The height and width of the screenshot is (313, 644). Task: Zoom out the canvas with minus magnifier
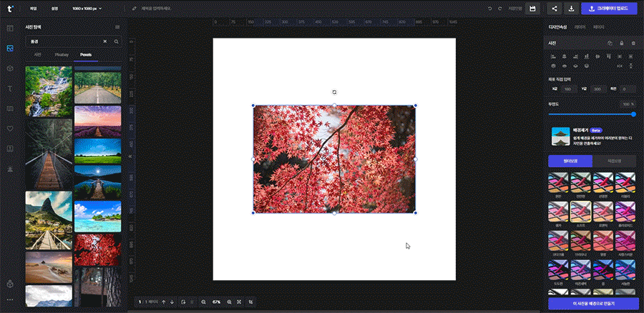pos(203,302)
